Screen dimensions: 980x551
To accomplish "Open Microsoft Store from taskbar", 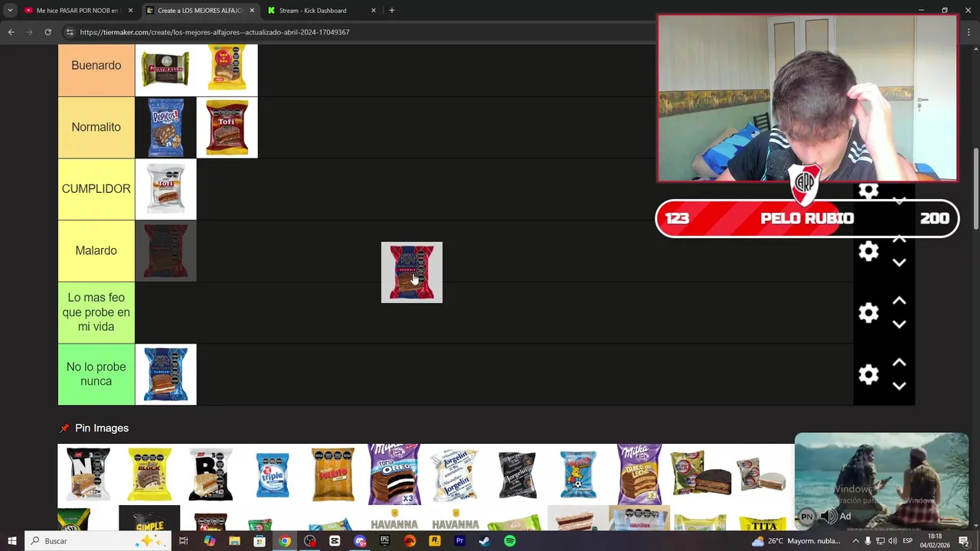I will coord(260,541).
